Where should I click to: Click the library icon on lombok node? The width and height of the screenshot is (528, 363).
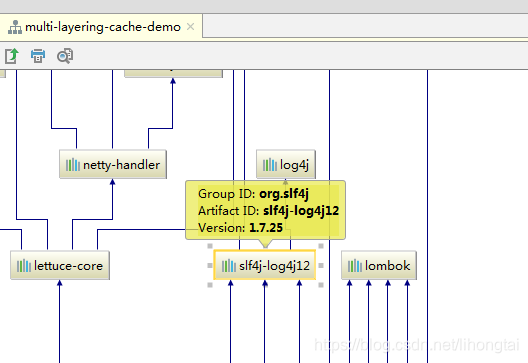point(355,266)
